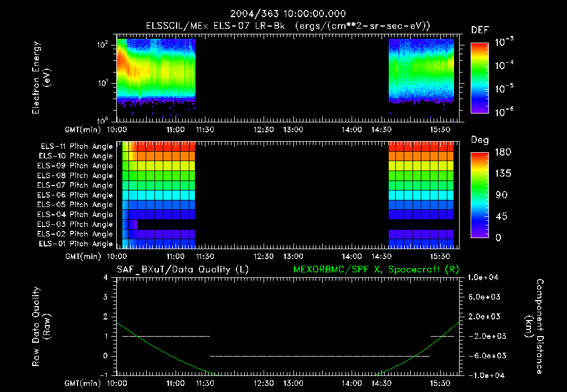Click the 45 degree scale value
The image size is (567, 392).
tap(501, 216)
